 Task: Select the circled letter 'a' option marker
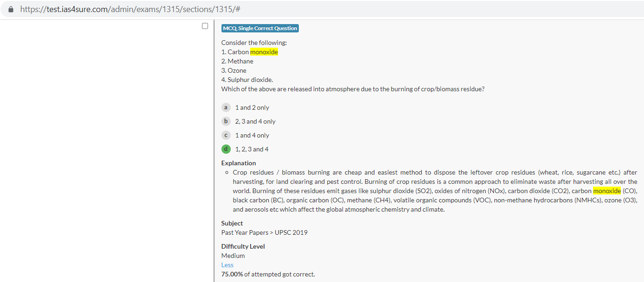[226, 107]
